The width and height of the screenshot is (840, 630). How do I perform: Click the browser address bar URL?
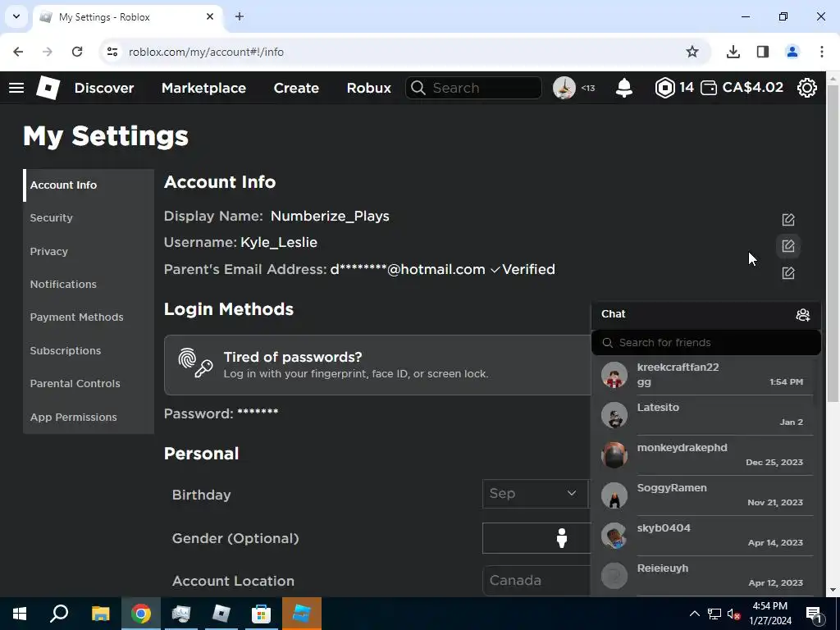coord(206,52)
